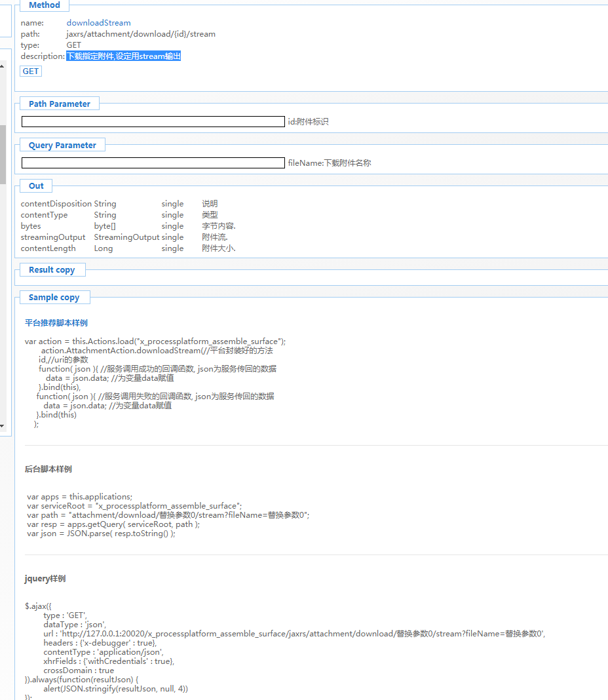Click the crossDomain : true code line
This screenshot has height=700, width=608.
(79, 671)
